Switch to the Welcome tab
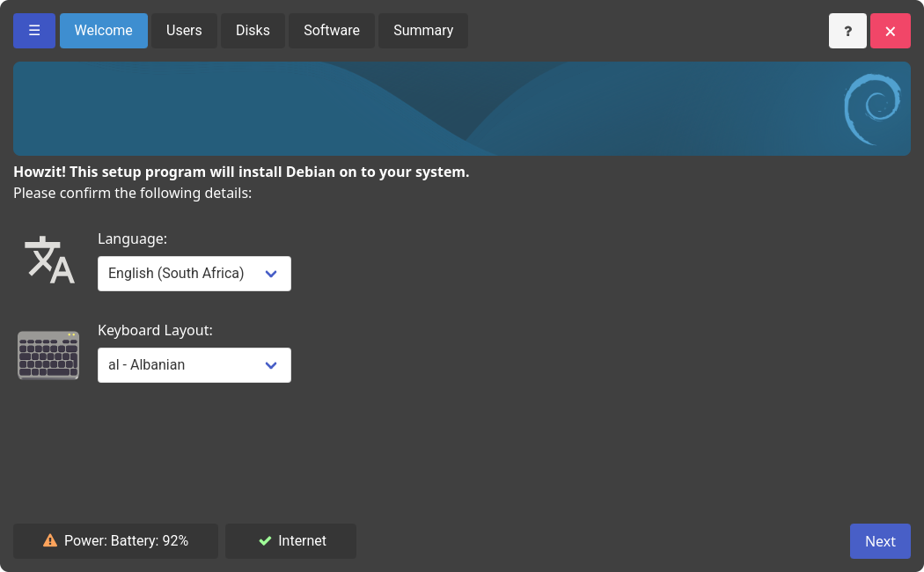924x572 pixels. tap(104, 31)
